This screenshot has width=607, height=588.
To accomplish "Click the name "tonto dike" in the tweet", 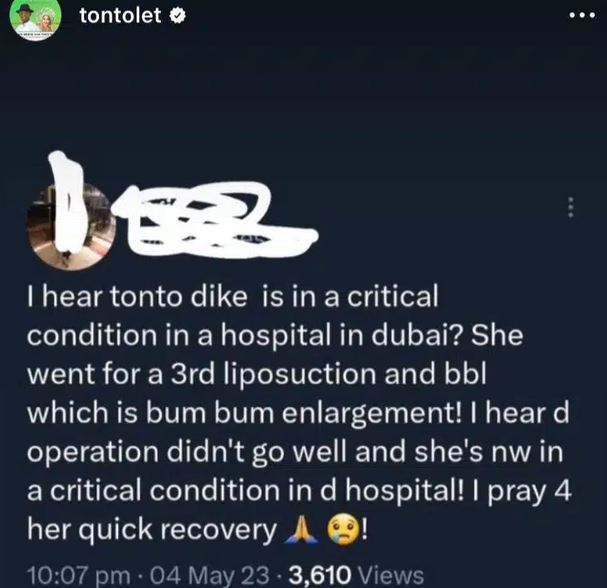I will [x=179, y=297].
